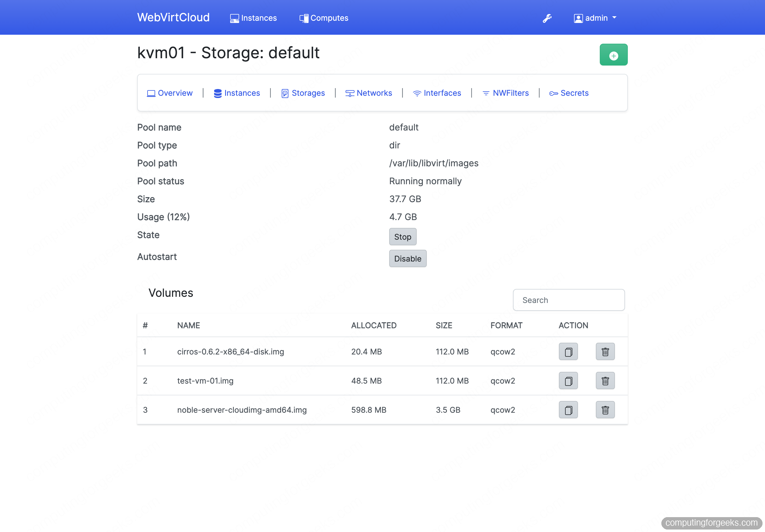
Task: Delete the test-vm-01.img volume
Action: [605, 381]
